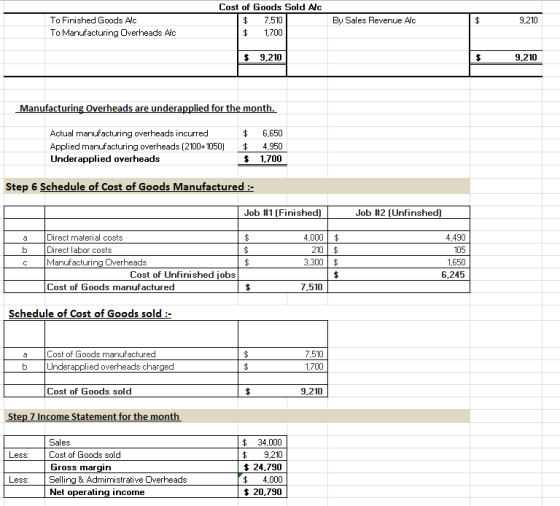Click the 'By Sales Revenue A/c' entry
The width and height of the screenshot is (560, 506).
374,20
